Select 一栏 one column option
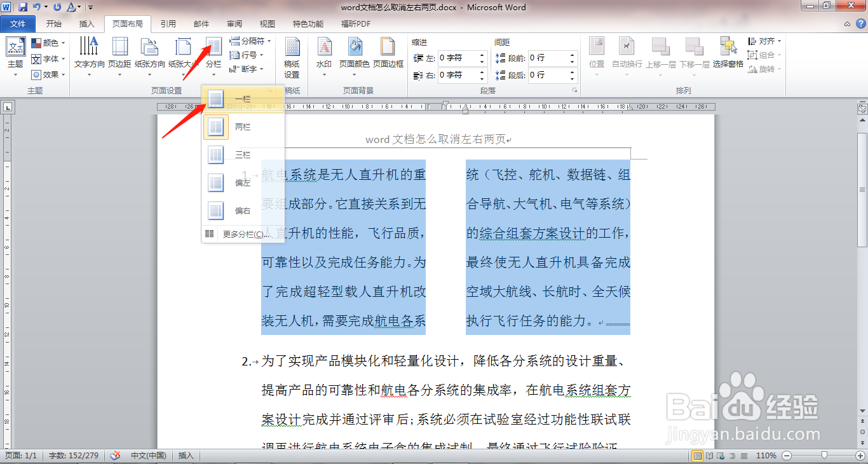The image size is (868, 464). (243, 99)
